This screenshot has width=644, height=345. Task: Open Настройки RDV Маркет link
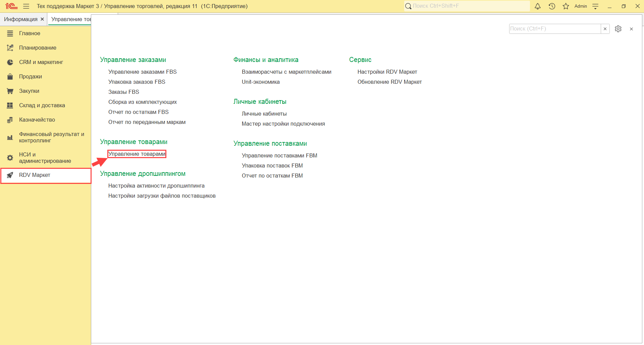click(387, 72)
